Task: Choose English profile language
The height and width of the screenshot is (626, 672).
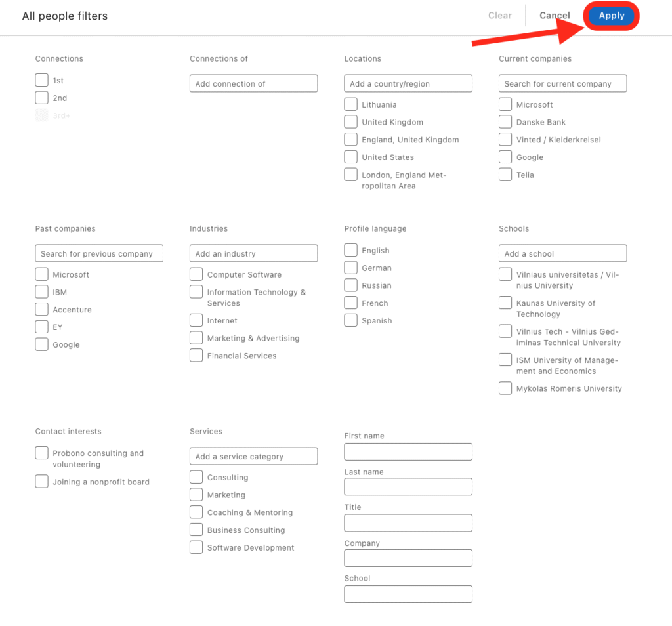Action: pos(350,250)
